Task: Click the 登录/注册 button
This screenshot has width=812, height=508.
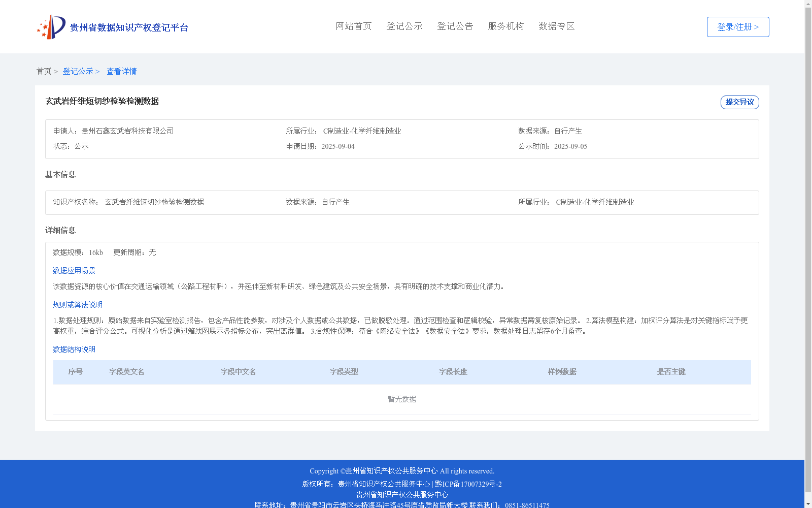Action: click(738, 27)
